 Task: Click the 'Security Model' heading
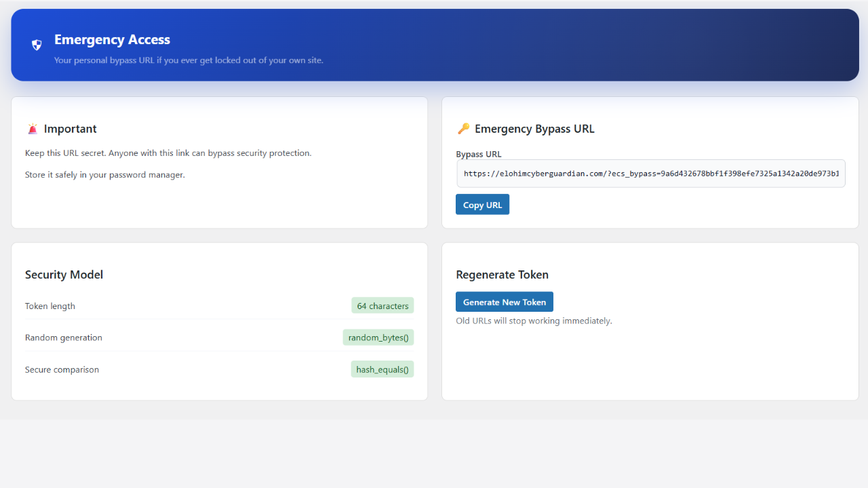pyautogui.click(x=64, y=274)
